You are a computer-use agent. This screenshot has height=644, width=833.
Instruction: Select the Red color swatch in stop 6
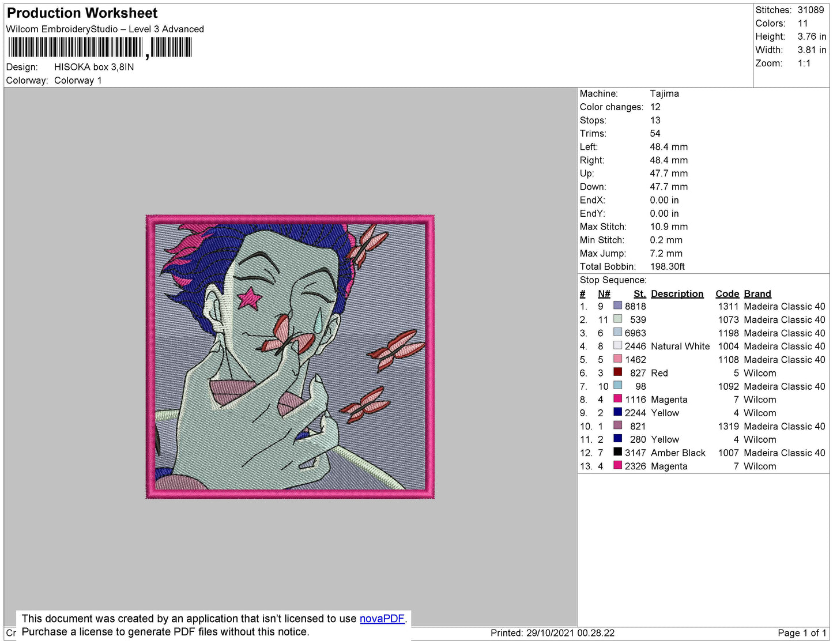618,372
